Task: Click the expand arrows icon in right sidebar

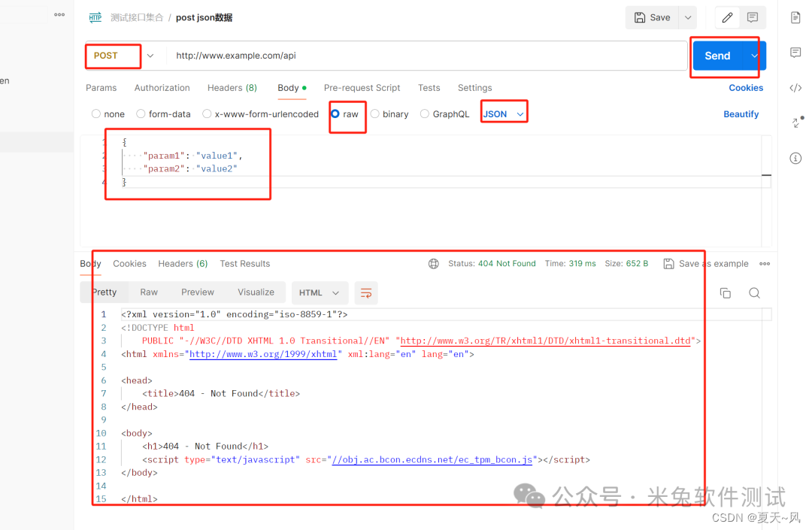Action: coord(798,122)
